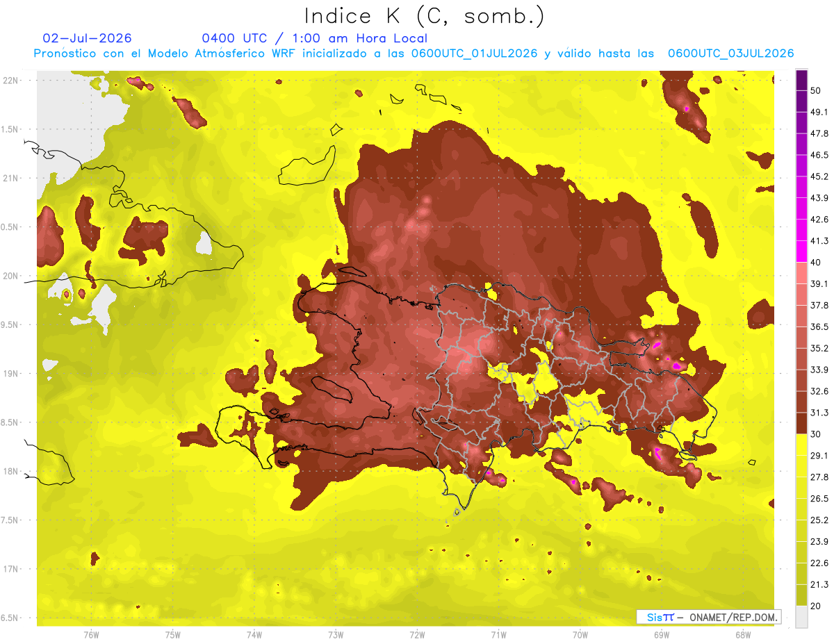Click the colorbar value "43.9"

coord(819,199)
